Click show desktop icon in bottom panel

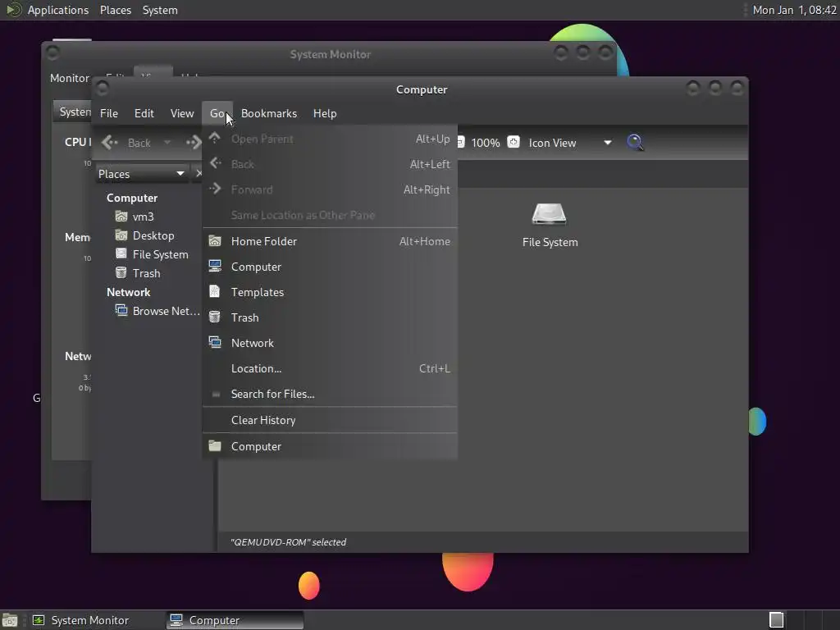[10, 620]
